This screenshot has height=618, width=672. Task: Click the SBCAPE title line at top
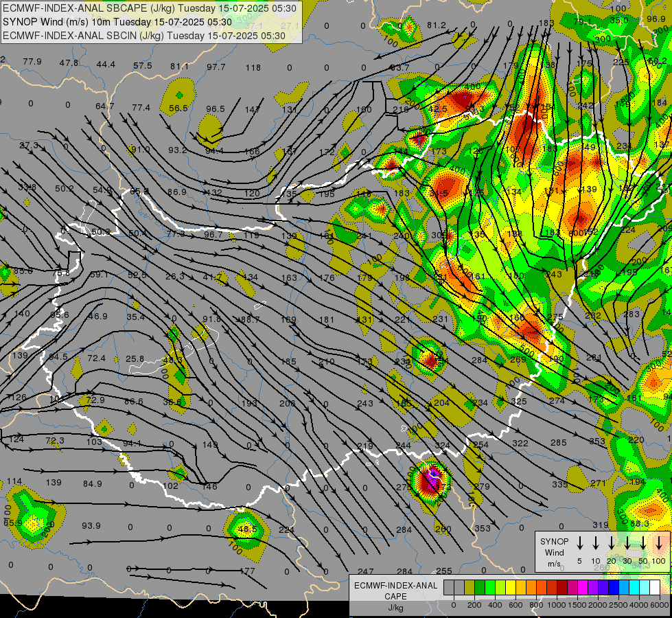(x=150, y=8)
